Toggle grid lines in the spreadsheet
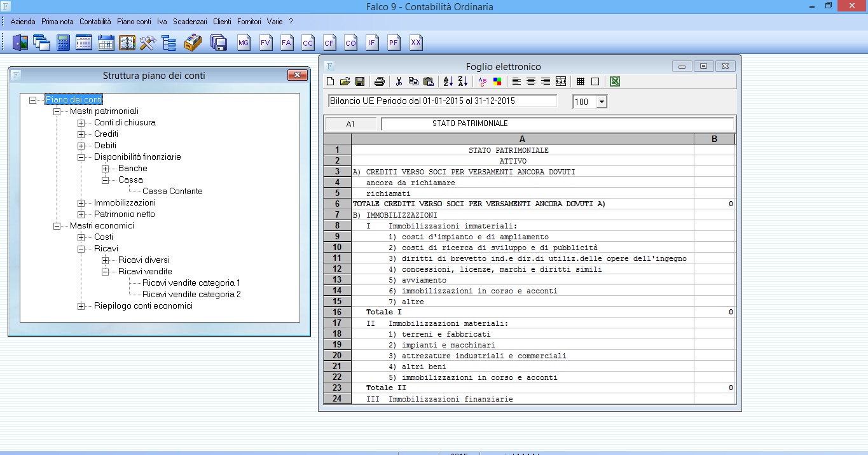This screenshot has width=868, height=455. click(x=581, y=81)
